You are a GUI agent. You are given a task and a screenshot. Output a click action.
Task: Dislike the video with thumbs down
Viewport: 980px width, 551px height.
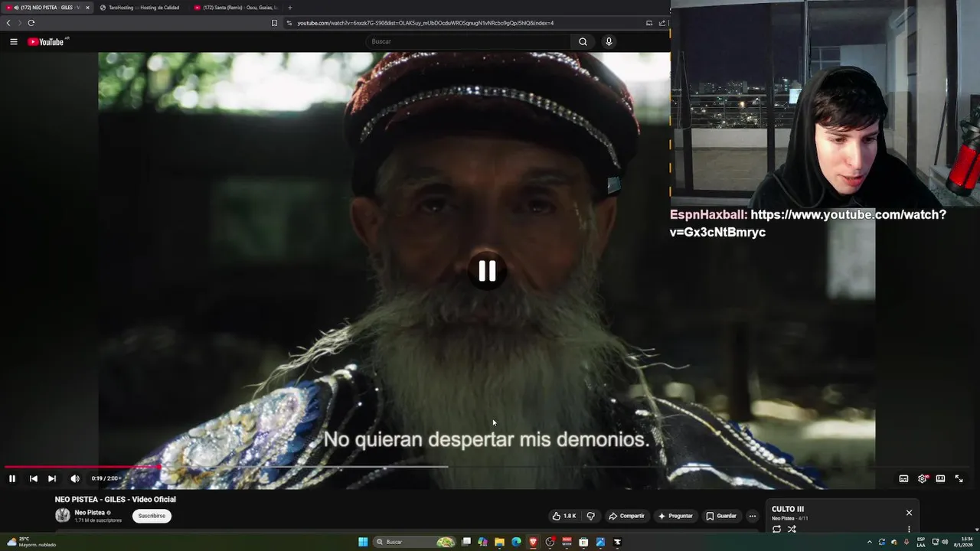point(590,516)
